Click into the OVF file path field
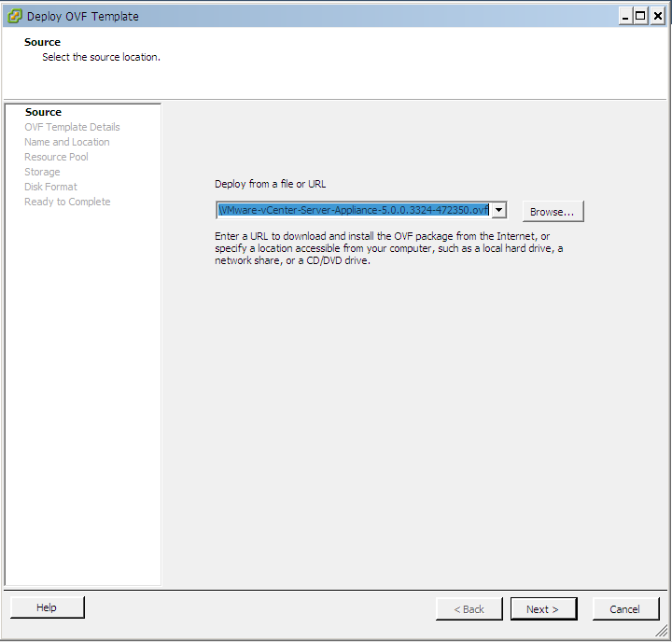The height and width of the screenshot is (642, 672). [354, 210]
